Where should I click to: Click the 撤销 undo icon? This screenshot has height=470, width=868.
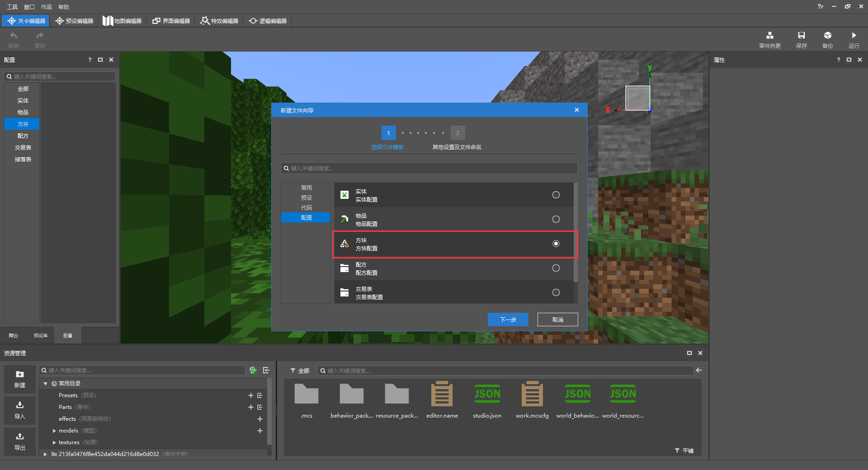click(x=14, y=36)
